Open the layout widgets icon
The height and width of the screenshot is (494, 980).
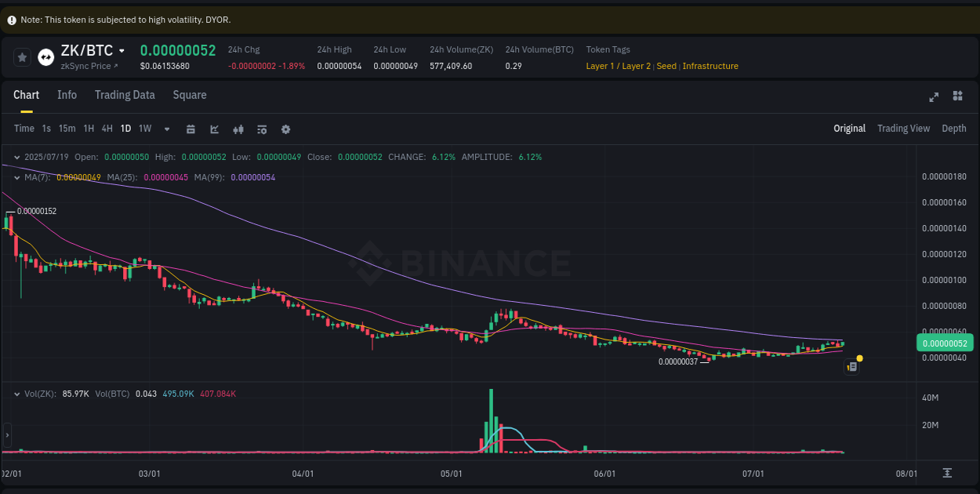click(x=957, y=96)
